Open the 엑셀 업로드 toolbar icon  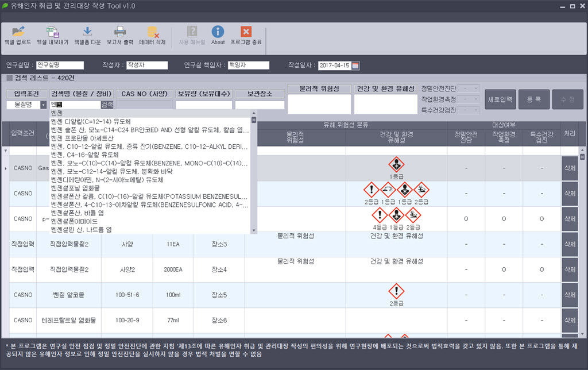[18, 36]
